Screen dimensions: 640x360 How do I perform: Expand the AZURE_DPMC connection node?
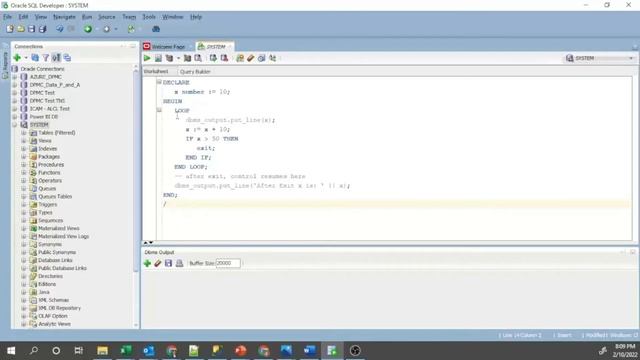[15, 77]
